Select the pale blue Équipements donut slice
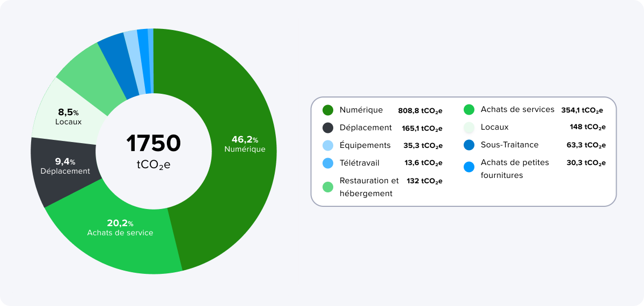 [x=135, y=63]
